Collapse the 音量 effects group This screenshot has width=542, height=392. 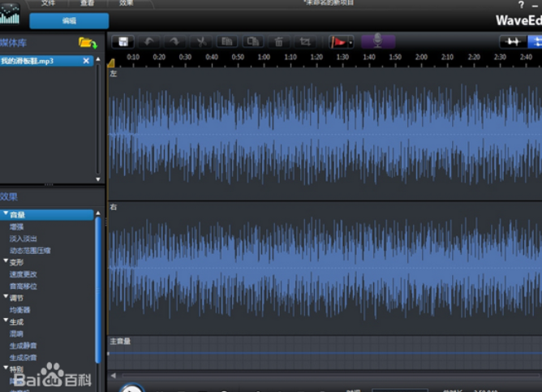[x=6, y=213]
